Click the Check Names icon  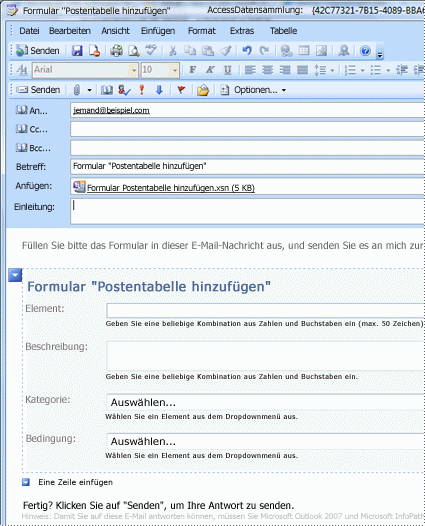tap(124, 90)
